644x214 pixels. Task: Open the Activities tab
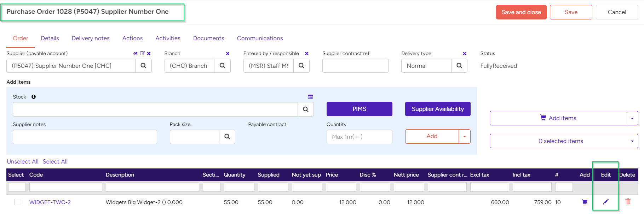[x=168, y=38]
